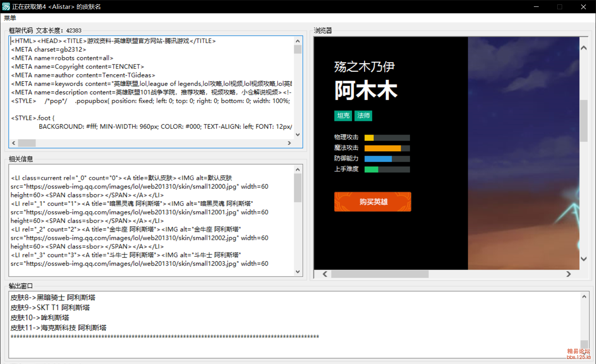The image size is (596, 364).
Task: Click the app icon in title bar
Action: tap(6, 6)
